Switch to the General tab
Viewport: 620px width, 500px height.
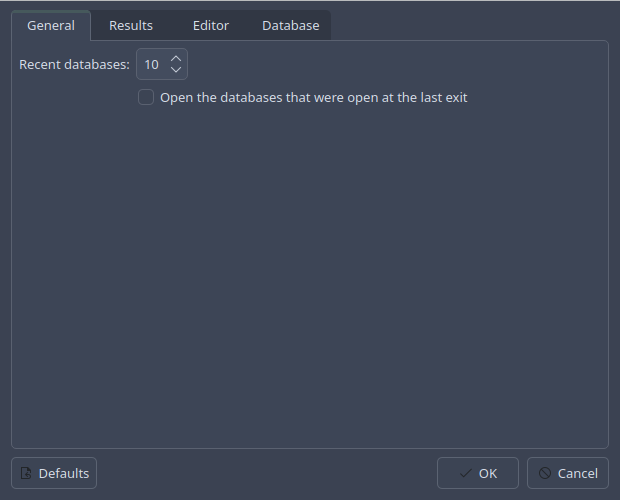(x=51, y=26)
